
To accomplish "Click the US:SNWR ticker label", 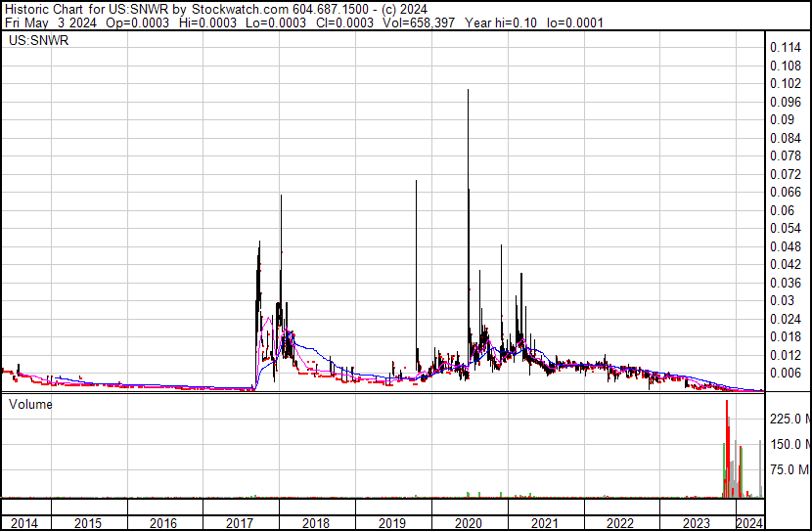I will pyautogui.click(x=38, y=40).
